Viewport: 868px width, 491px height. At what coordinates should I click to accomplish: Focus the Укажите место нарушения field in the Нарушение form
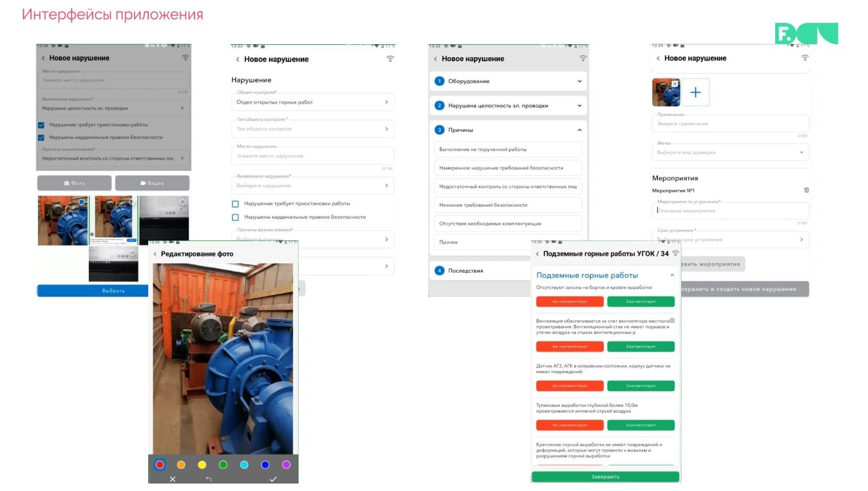click(312, 156)
